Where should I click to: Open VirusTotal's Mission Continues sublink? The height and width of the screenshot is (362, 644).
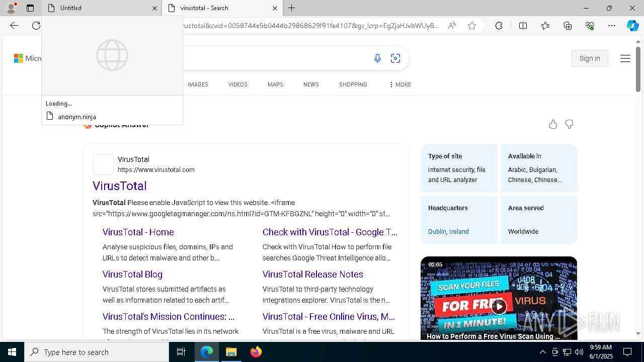(169, 316)
